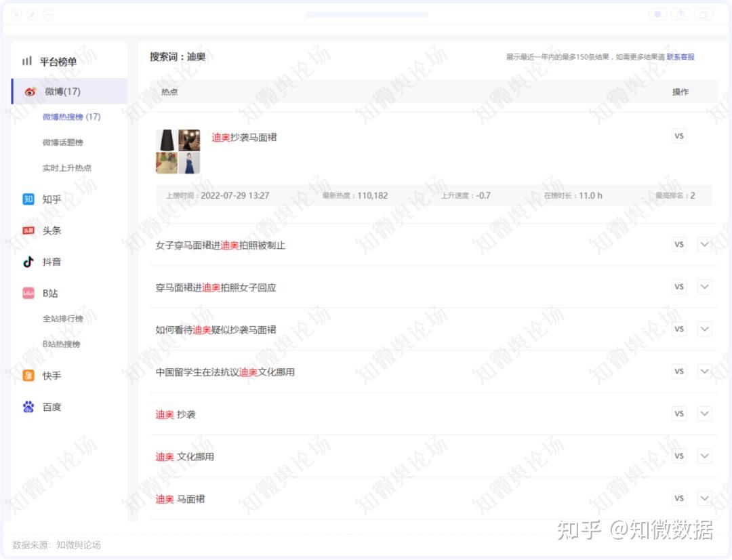732x560 pixels.
Task: Select 微博(17) in the platform list
Action: coord(69,92)
